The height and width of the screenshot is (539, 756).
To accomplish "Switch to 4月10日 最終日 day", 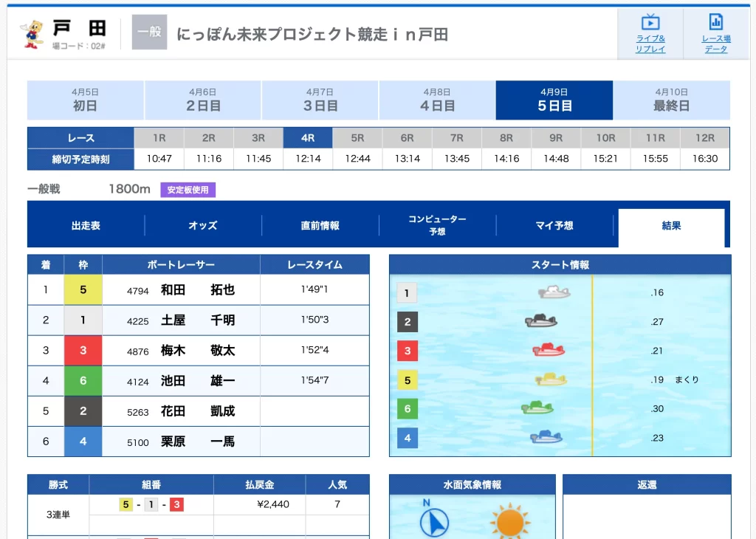I will (671, 100).
